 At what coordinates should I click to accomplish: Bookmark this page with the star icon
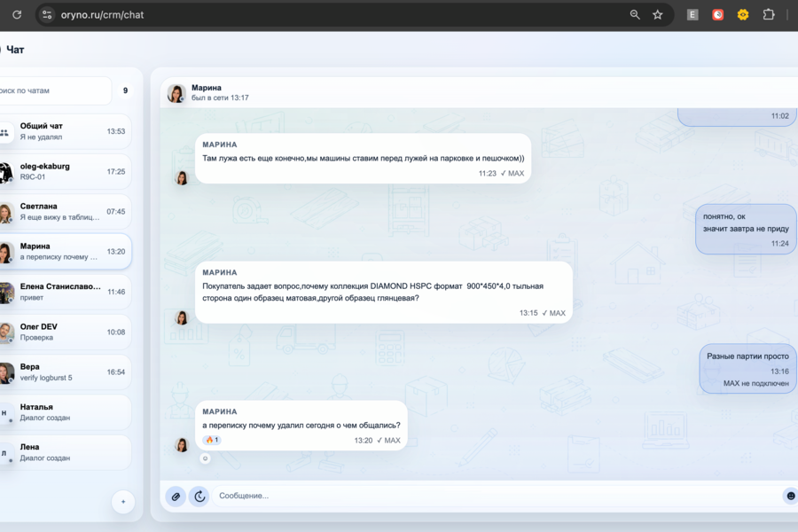pos(658,15)
